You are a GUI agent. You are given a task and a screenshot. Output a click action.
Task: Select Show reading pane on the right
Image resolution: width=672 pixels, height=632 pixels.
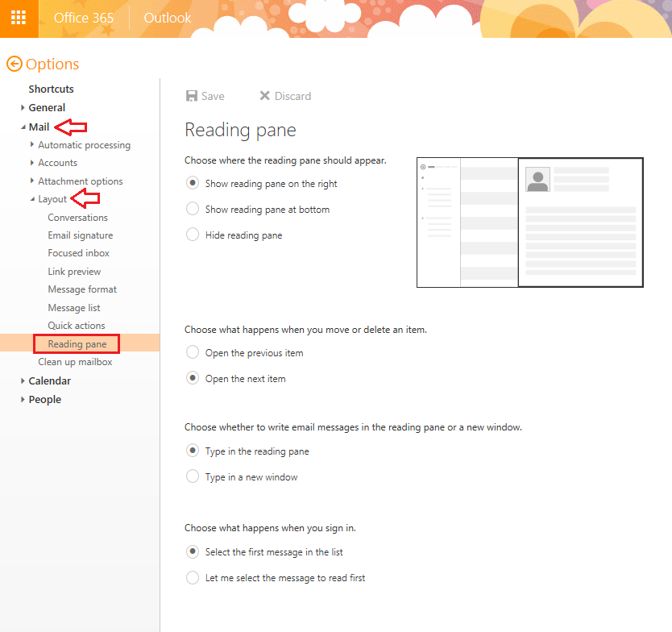[x=193, y=183]
